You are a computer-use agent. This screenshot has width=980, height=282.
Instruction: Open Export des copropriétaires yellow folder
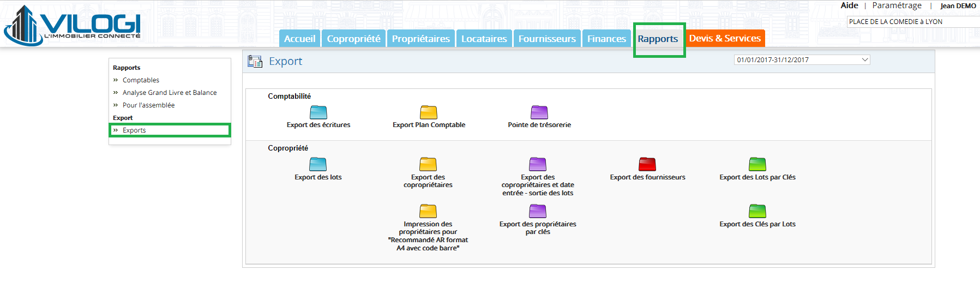(x=428, y=164)
